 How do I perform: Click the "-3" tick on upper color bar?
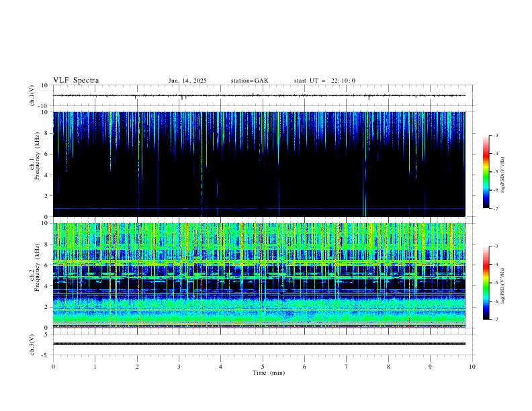tap(495, 135)
